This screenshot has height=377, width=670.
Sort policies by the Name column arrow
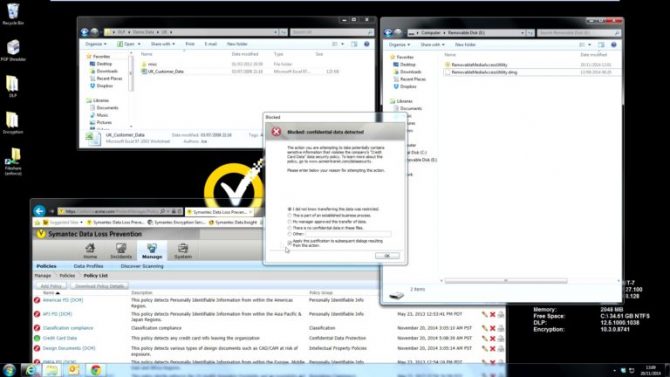click(x=58, y=293)
